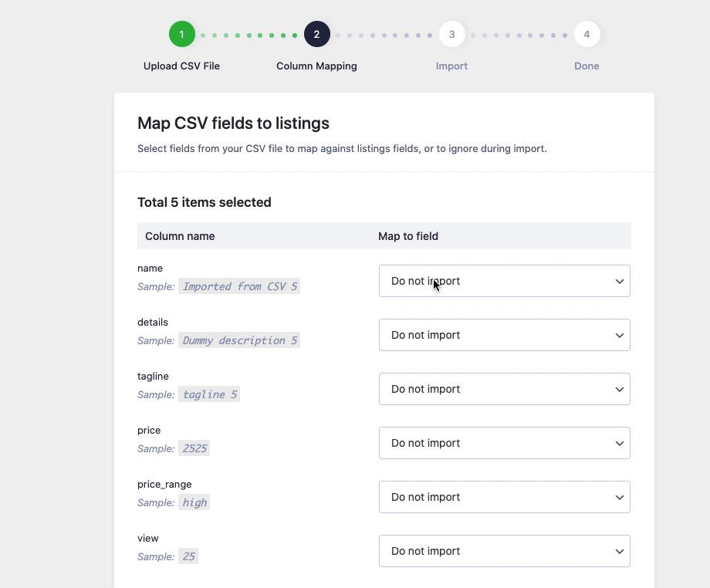Click step 1 green circle in wizard
Screen dimensions: 710x588
tap(181, 34)
